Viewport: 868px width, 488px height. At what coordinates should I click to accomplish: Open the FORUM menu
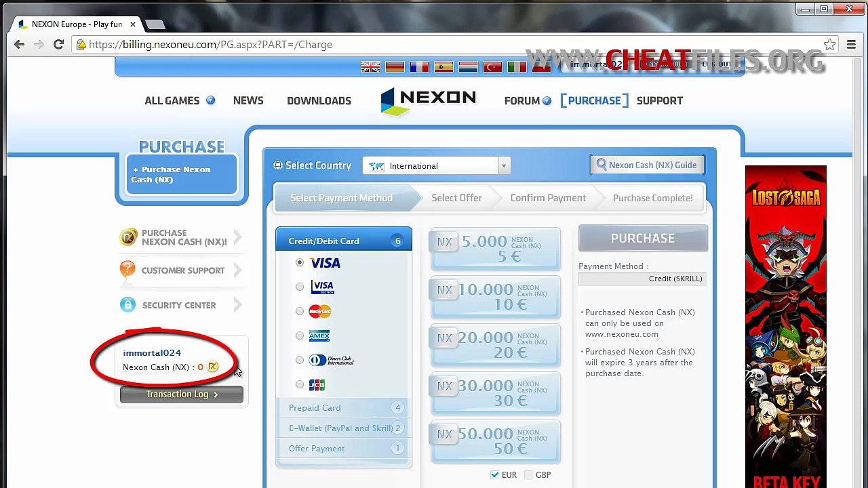pyautogui.click(x=521, y=100)
